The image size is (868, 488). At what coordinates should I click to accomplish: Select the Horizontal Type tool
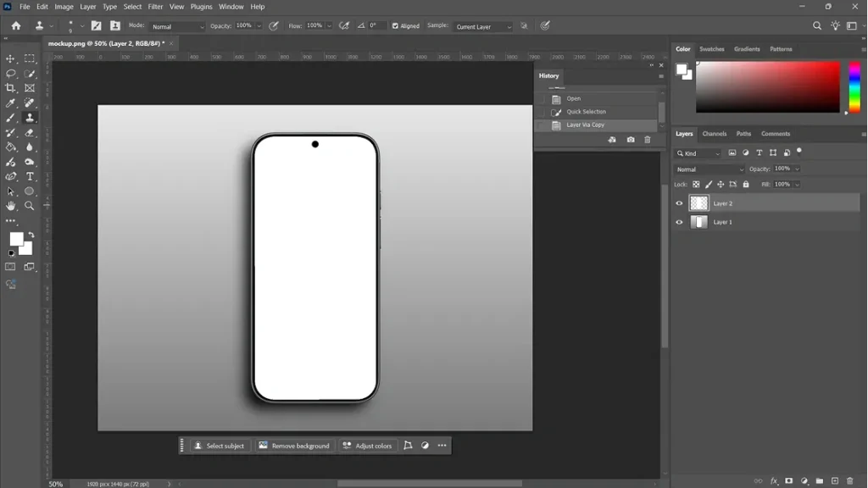(x=30, y=176)
